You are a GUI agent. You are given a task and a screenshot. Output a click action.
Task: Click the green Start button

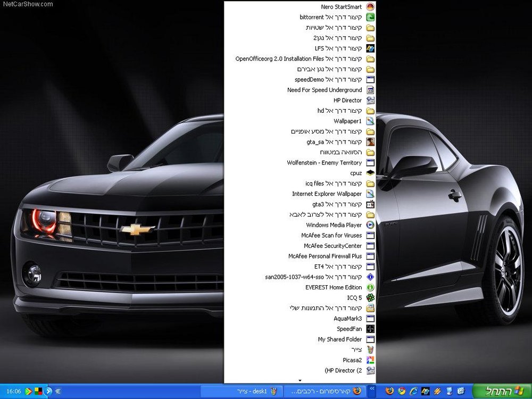[x=502, y=391]
